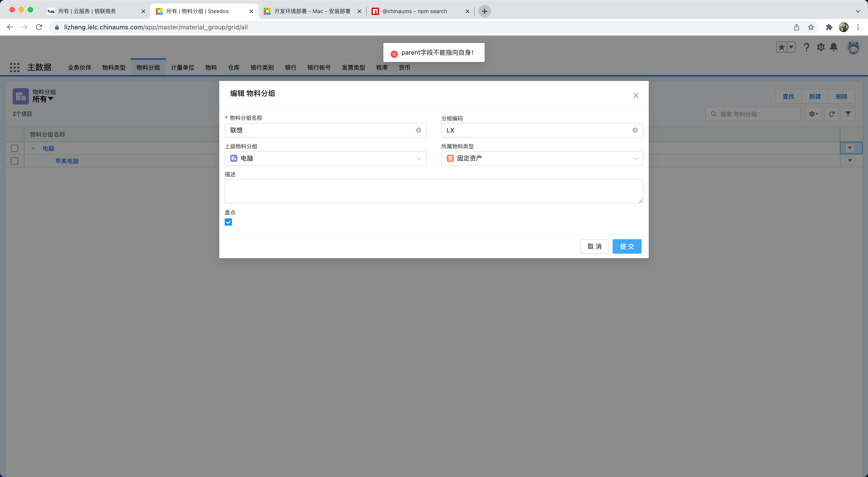868x477 pixels.
Task: Refresh the 物料分组 list
Action: tap(832, 114)
